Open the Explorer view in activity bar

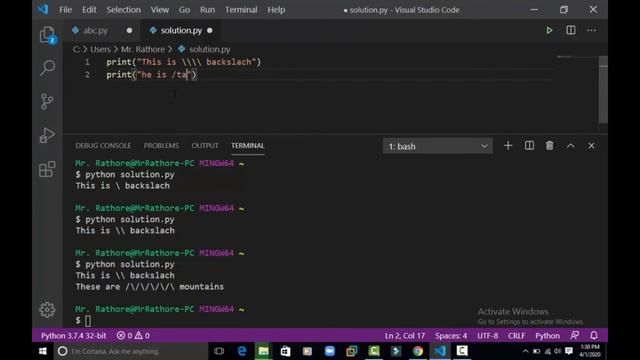[x=47, y=35]
